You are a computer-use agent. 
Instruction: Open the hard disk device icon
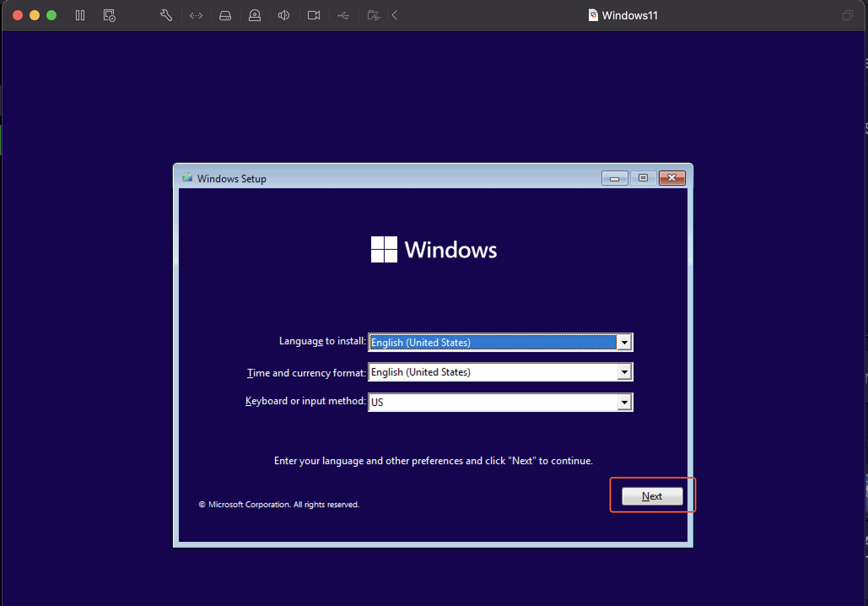pos(225,16)
